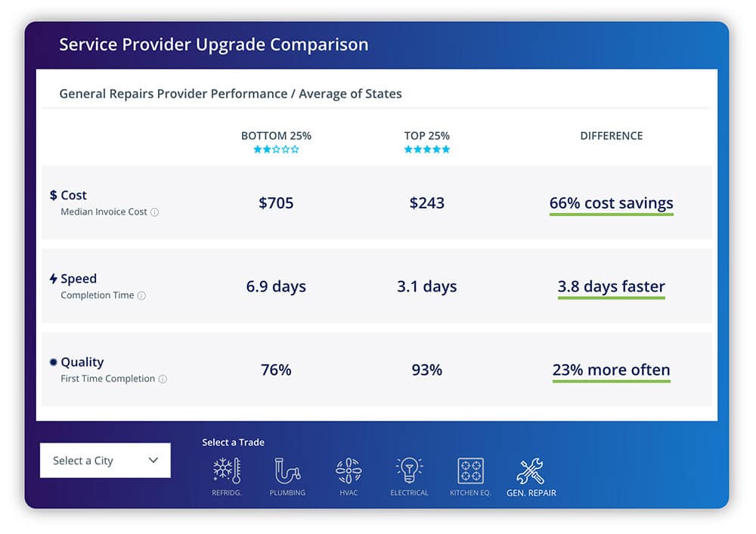Click the 66% cost savings link
Viewport: 756px width, 534px height.
611,203
